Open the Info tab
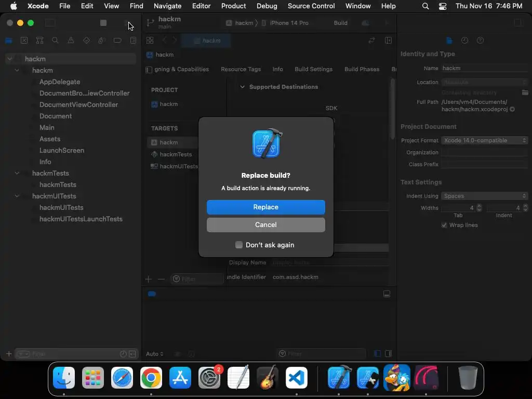 [x=277, y=69]
